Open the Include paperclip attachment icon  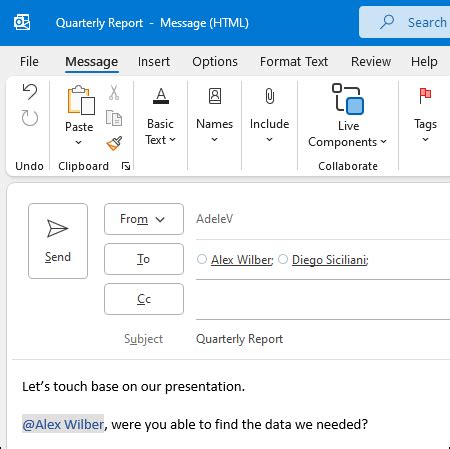(270, 96)
